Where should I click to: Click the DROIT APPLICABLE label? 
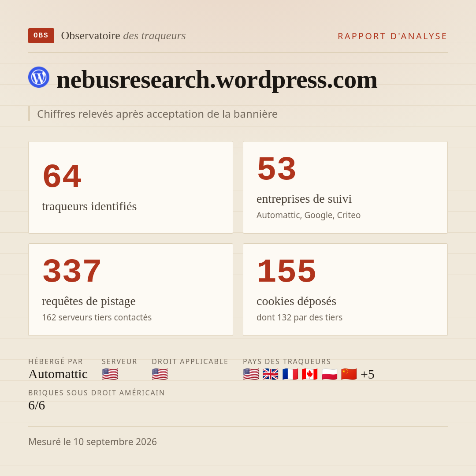click(190, 361)
